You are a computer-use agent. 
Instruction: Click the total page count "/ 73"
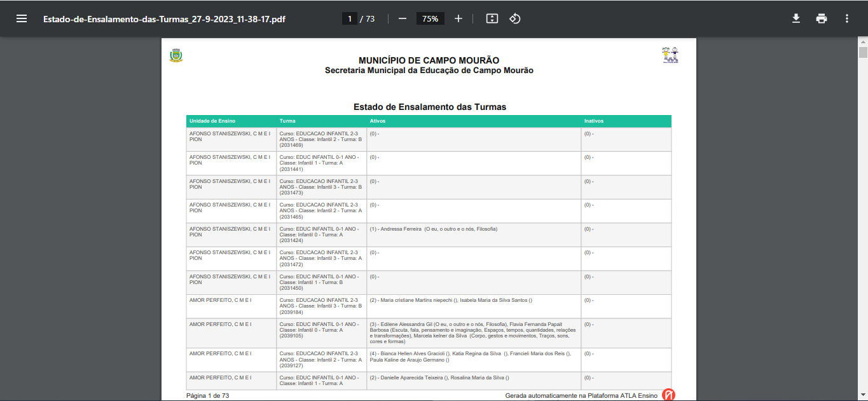point(368,18)
